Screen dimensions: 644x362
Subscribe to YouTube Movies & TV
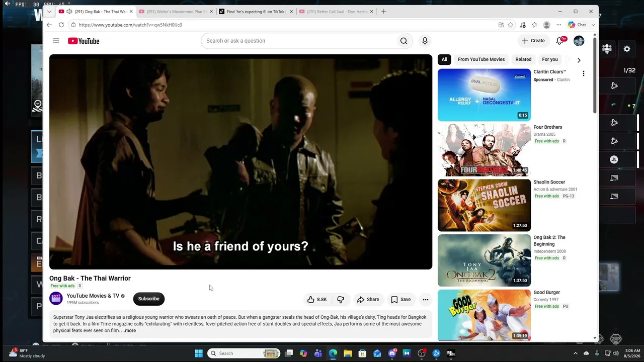[x=149, y=299]
